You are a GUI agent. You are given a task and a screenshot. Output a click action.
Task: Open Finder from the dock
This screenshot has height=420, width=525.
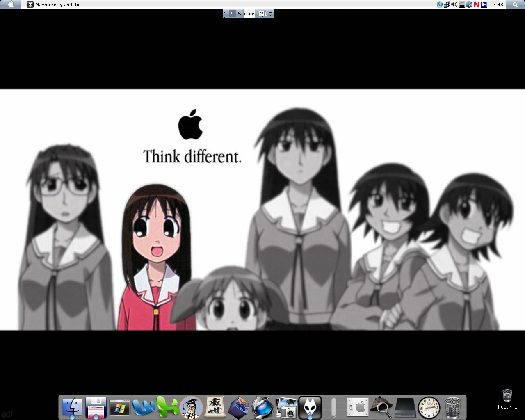[x=72, y=408]
